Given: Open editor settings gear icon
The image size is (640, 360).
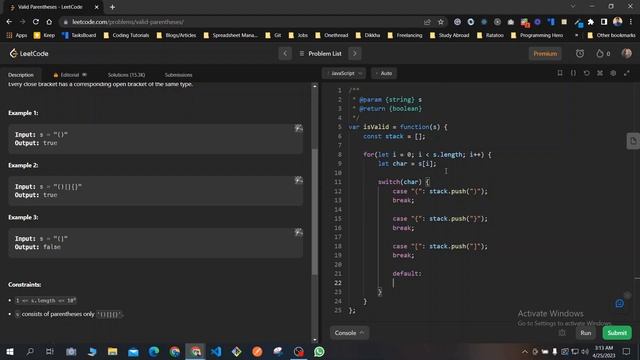Looking at the screenshot, I should click(613, 73).
